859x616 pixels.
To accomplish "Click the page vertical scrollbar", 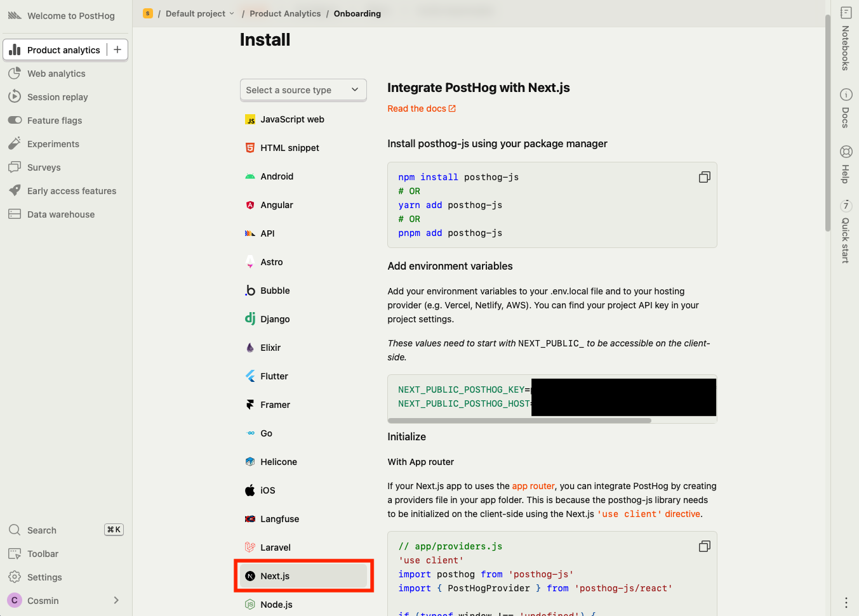I will 828,123.
